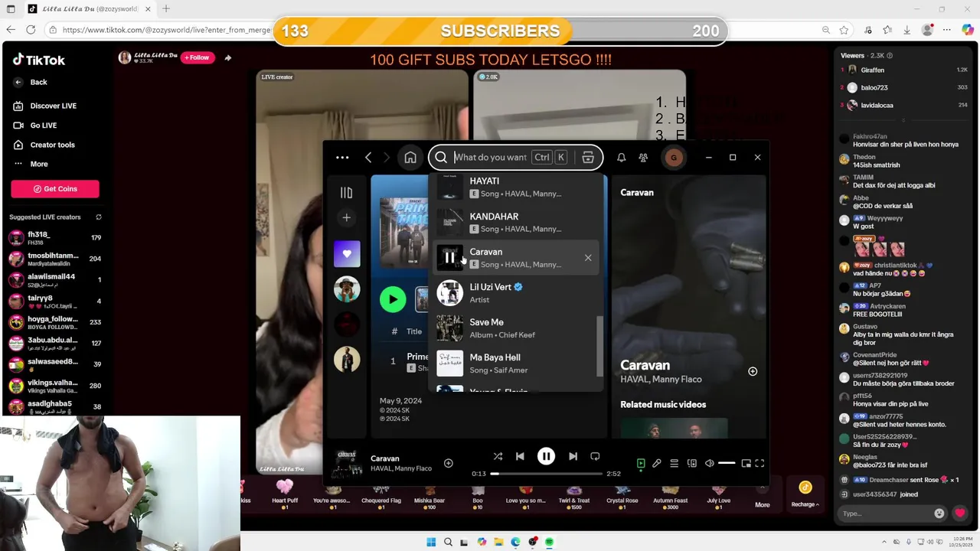Select KANDAHAR song search result
The image size is (980, 551).
click(517, 222)
